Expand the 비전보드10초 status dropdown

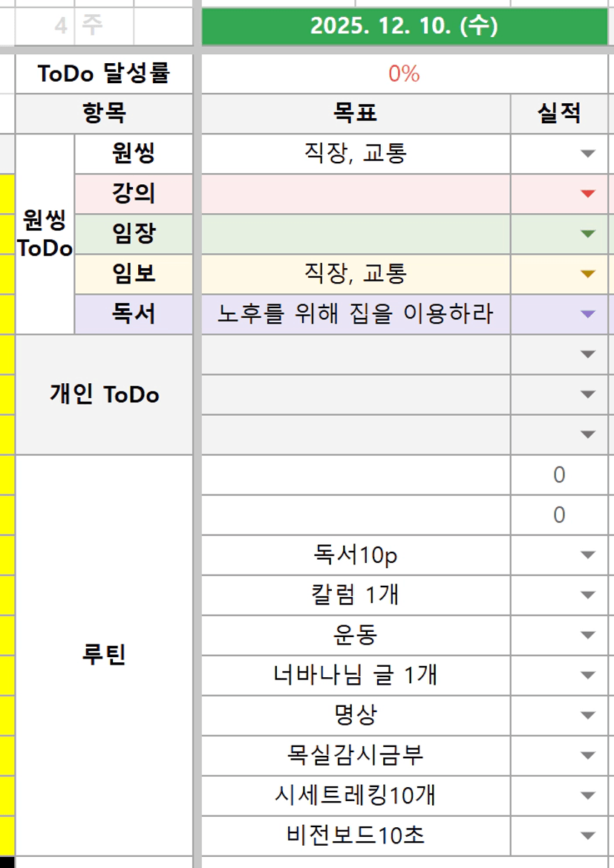coord(588,836)
